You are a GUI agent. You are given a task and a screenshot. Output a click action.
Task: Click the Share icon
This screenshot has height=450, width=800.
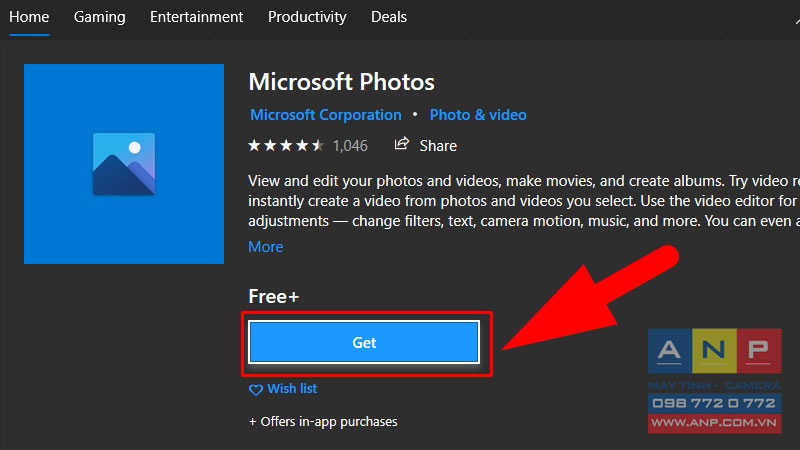tap(402, 144)
